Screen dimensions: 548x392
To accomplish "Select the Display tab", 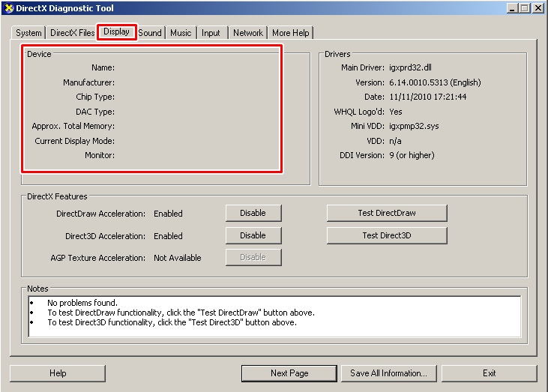I will pos(117,31).
